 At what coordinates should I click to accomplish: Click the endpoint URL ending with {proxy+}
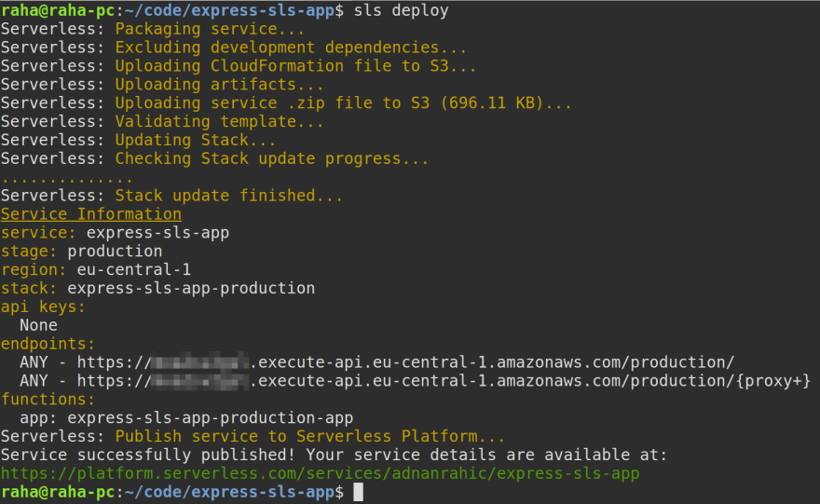[x=444, y=381]
